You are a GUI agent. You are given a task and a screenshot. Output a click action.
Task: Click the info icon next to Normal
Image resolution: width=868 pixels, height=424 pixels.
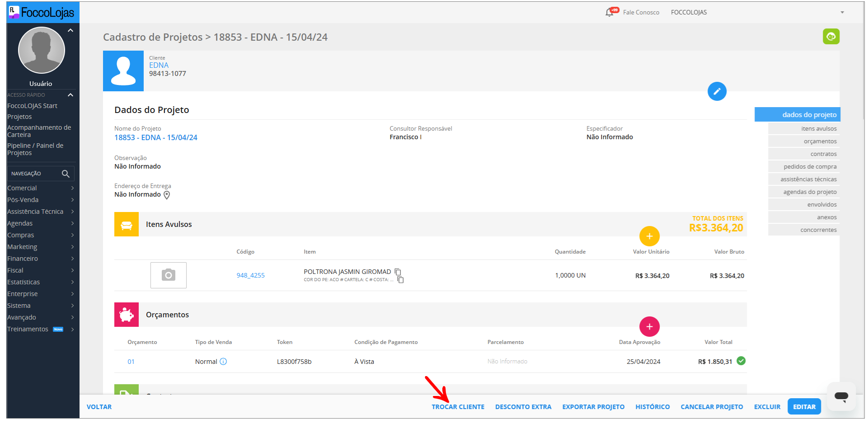(223, 362)
